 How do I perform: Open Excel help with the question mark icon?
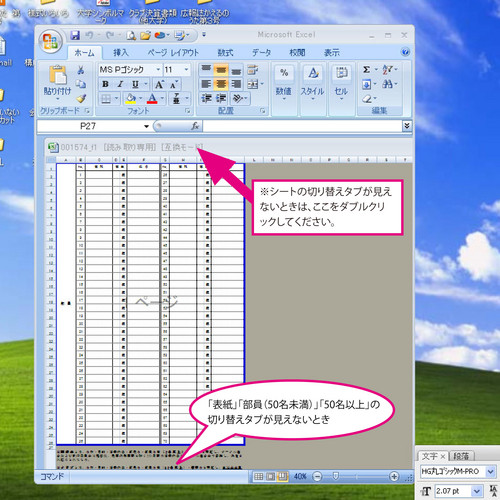tap(405, 52)
